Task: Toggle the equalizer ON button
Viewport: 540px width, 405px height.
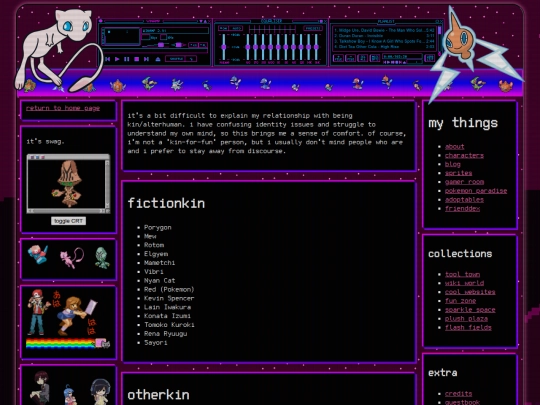Action: (x=223, y=28)
